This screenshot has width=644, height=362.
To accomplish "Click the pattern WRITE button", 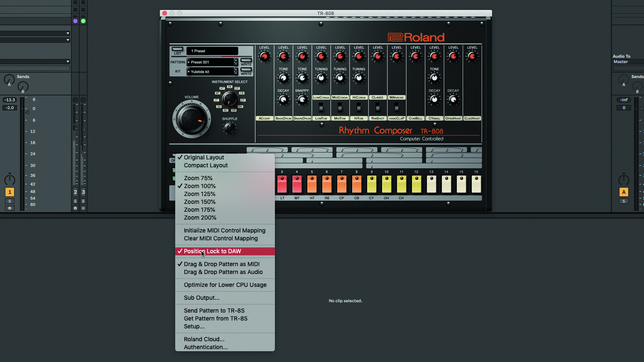I will 246,60.
